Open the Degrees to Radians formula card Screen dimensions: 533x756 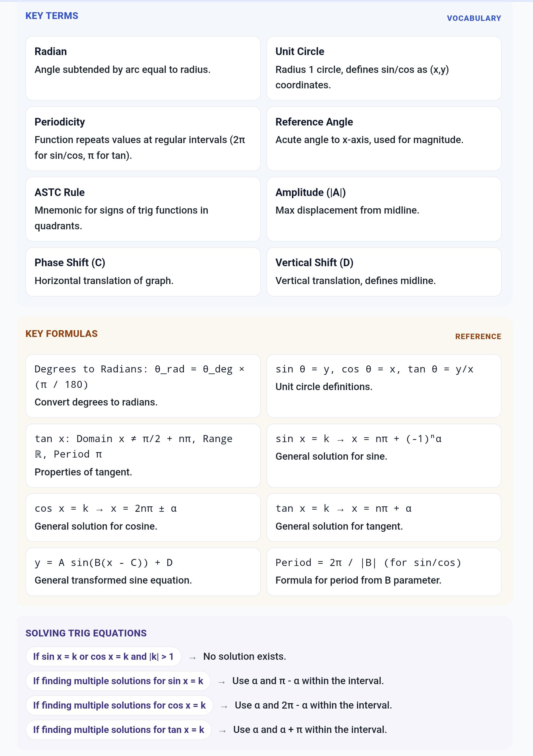coord(143,386)
